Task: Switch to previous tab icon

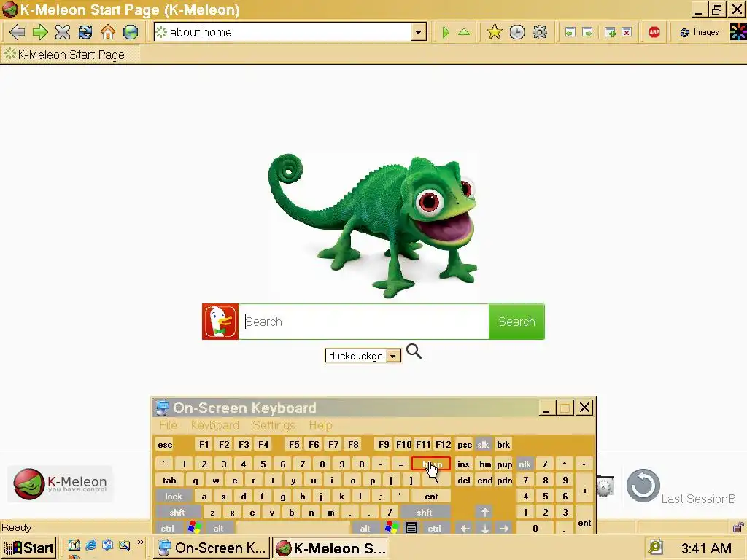Action: click(x=570, y=32)
